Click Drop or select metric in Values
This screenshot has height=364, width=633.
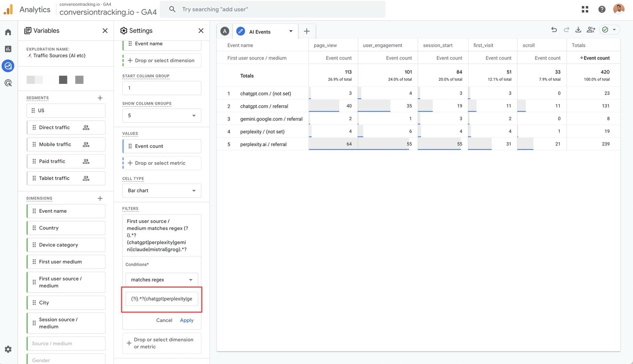click(162, 163)
